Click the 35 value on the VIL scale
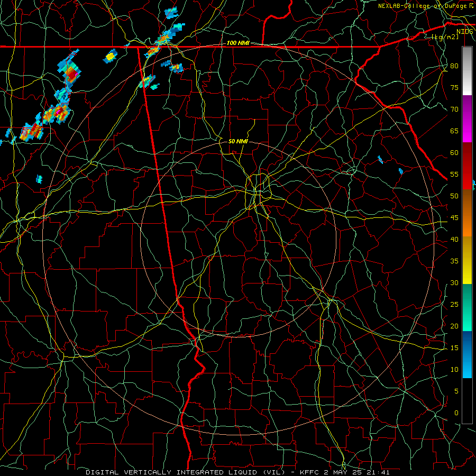The image size is (476, 476). tap(454, 261)
